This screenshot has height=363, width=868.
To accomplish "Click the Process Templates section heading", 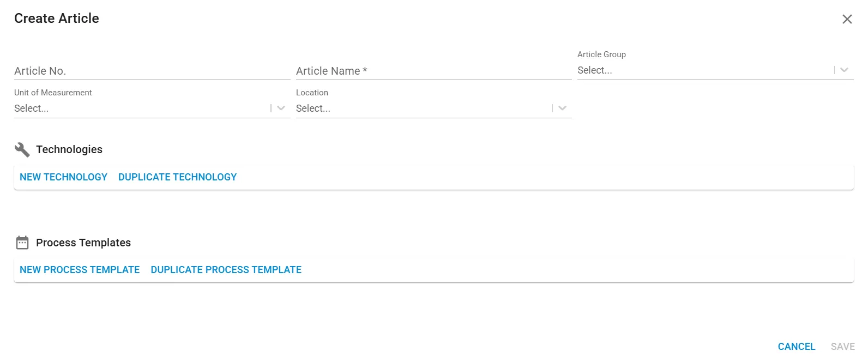I will pos(83,243).
